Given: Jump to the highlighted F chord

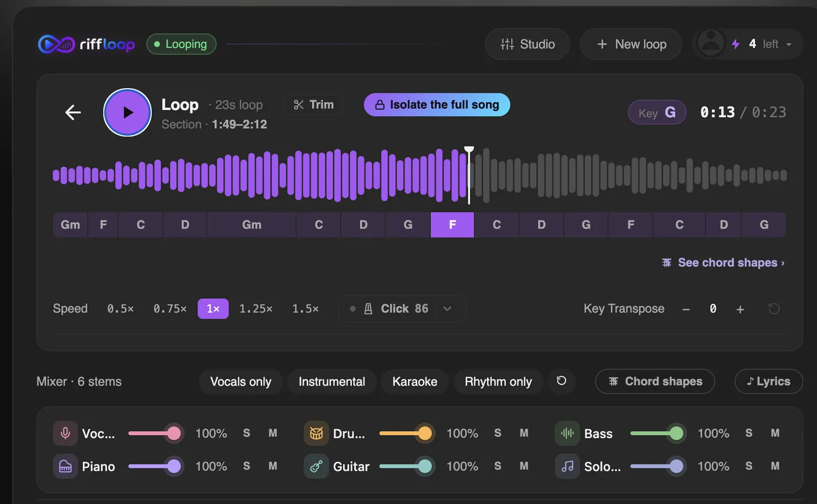Looking at the screenshot, I should point(452,225).
